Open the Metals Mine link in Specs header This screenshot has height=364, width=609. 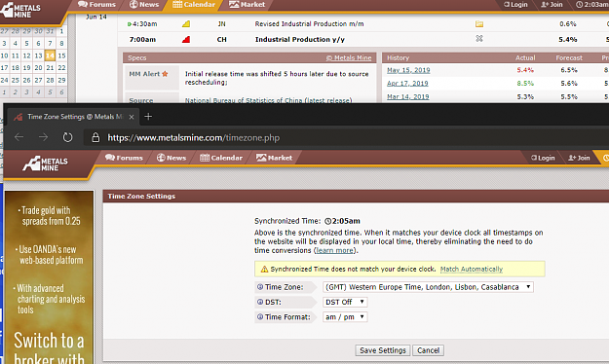(349, 57)
